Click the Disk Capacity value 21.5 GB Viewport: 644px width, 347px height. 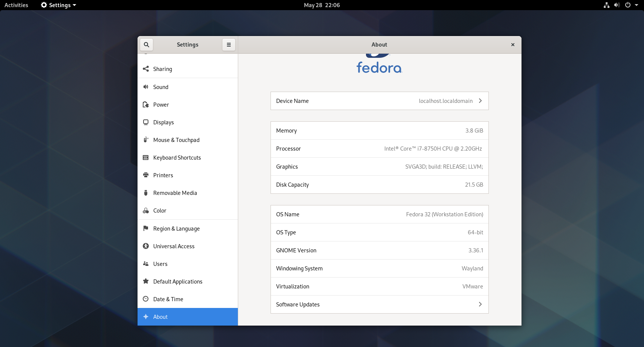click(x=474, y=185)
